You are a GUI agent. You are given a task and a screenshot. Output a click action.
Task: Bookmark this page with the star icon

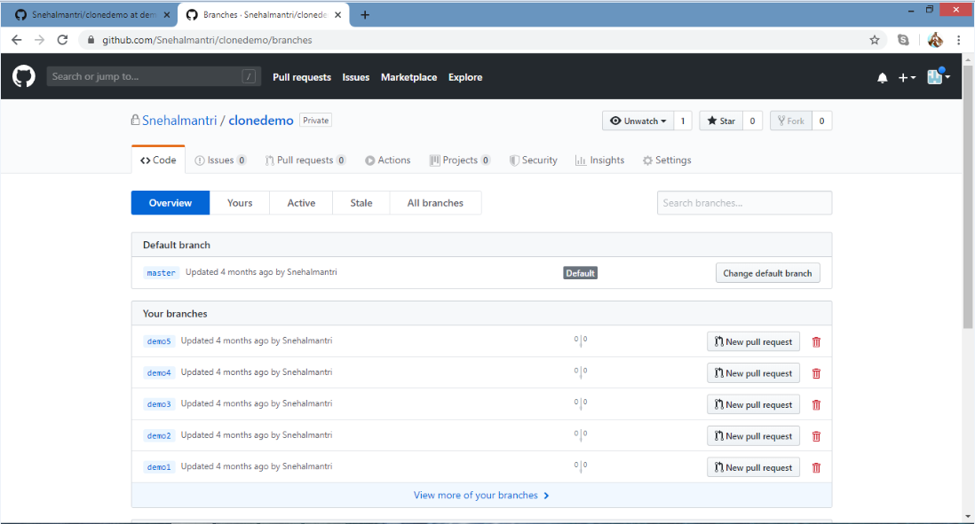tap(874, 40)
